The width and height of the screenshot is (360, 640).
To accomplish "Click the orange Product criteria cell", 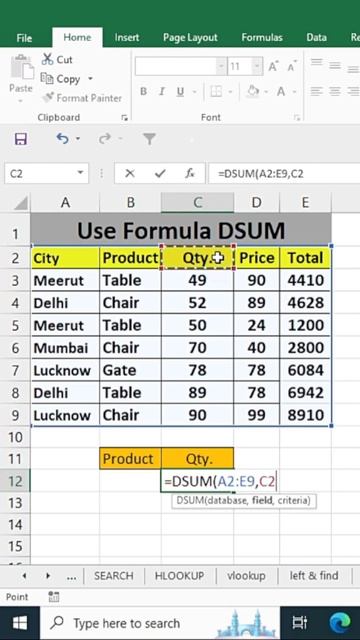I will point(130,458).
